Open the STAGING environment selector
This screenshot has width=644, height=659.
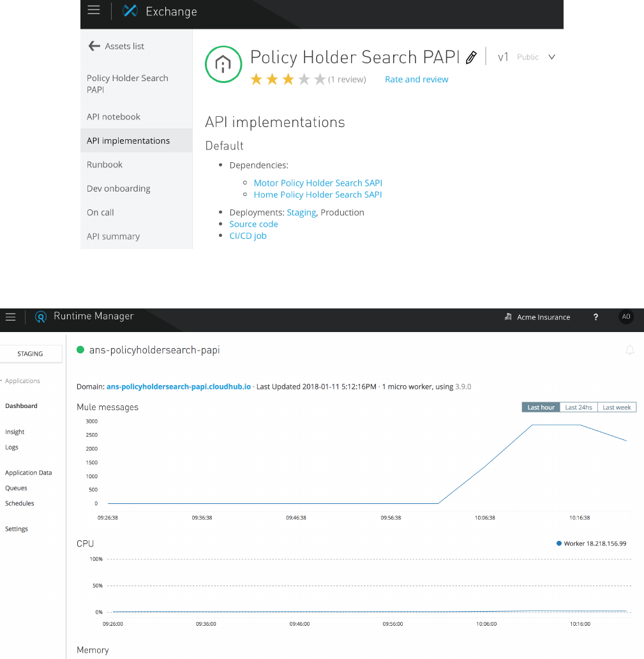[30, 353]
